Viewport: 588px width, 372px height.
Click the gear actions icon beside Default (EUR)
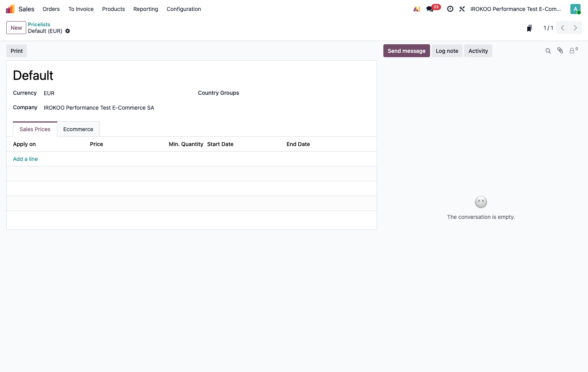point(68,31)
